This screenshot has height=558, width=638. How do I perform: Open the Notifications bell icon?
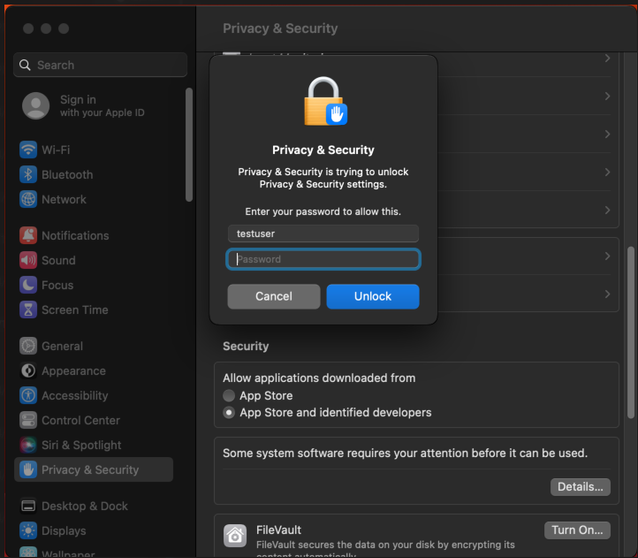pos(28,236)
